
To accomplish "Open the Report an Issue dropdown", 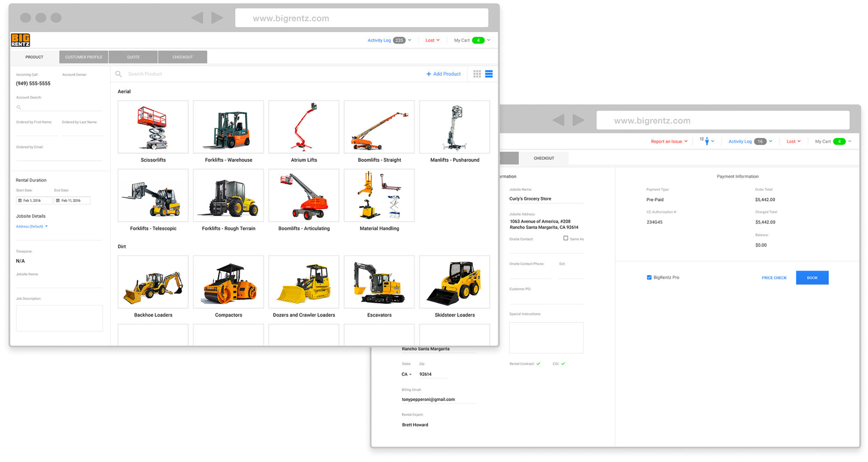I will coord(669,141).
